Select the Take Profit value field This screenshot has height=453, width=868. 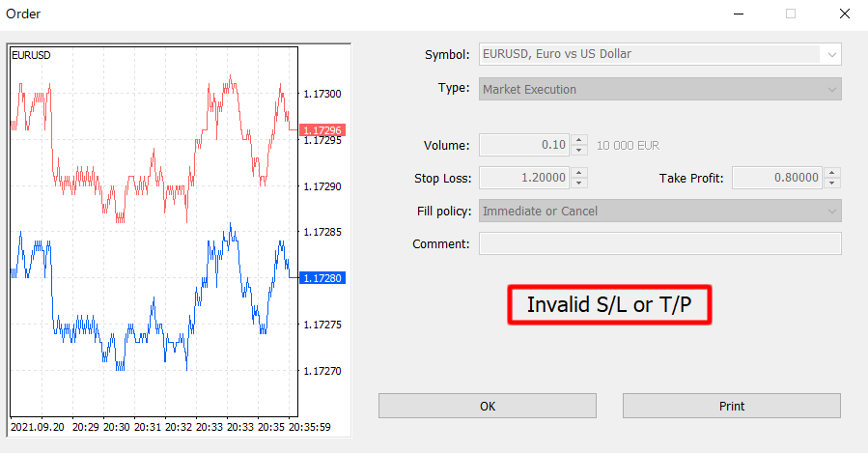click(x=777, y=178)
